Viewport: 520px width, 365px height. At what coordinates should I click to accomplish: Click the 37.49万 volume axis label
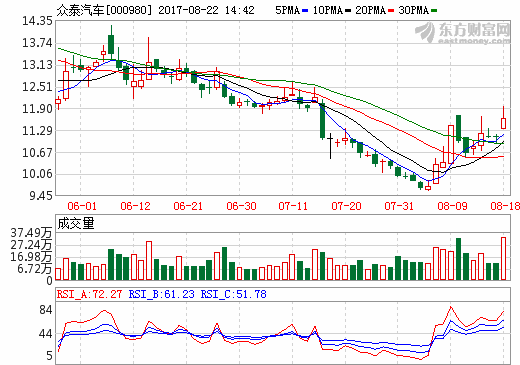[x=31, y=233]
